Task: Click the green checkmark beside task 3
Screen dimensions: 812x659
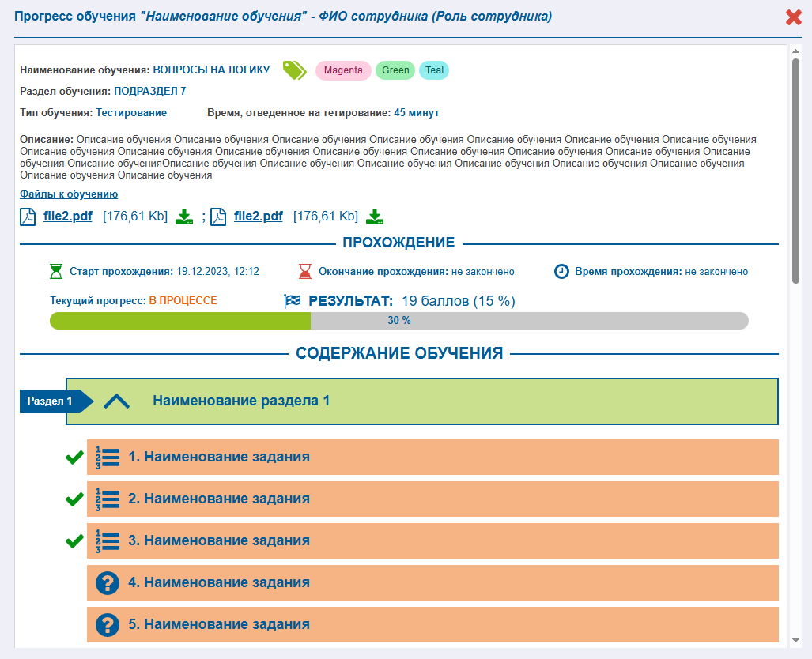Action: [x=74, y=541]
